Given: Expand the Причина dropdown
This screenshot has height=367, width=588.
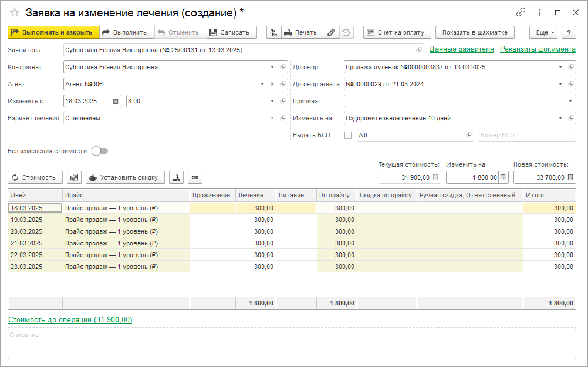Looking at the screenshot, I should (x=571, y=101).
